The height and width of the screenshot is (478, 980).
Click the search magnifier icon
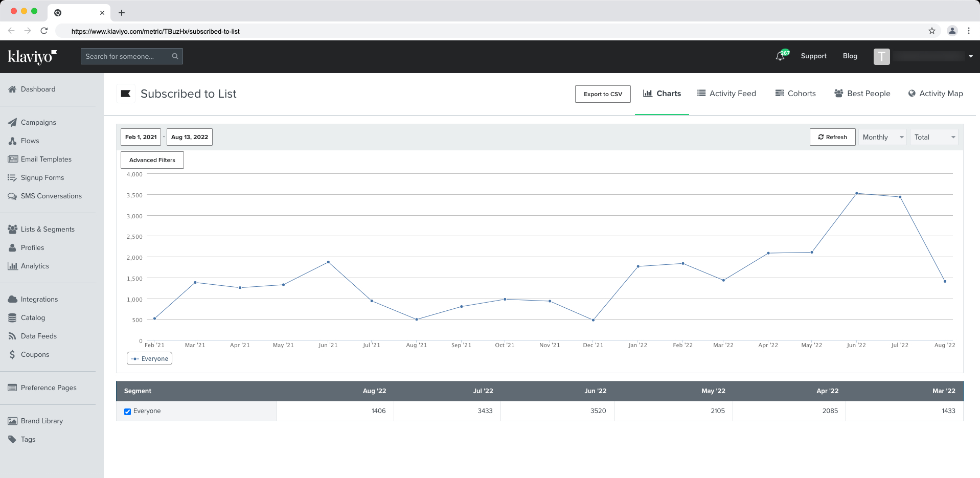tap(175, 56)
